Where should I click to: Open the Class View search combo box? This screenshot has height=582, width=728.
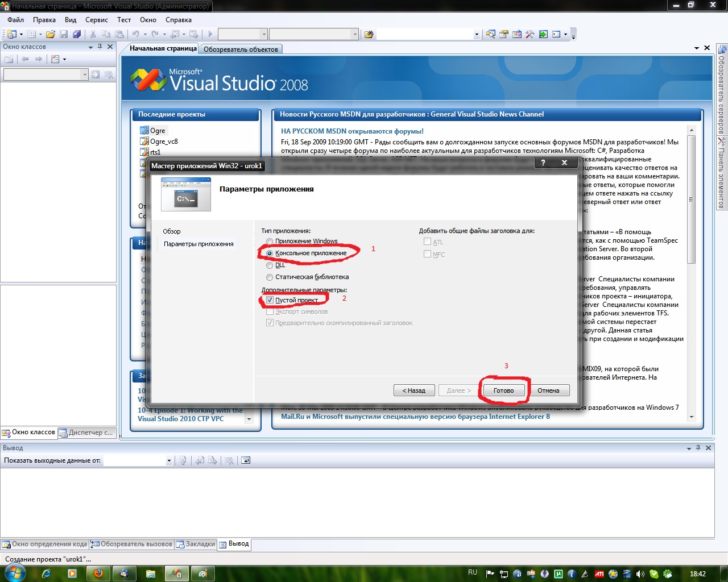45,74
